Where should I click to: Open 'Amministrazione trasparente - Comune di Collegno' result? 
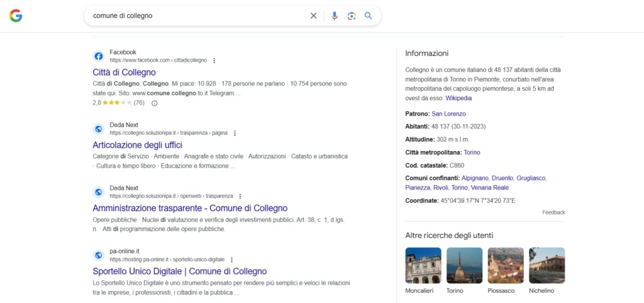click(x=190, y=208)
